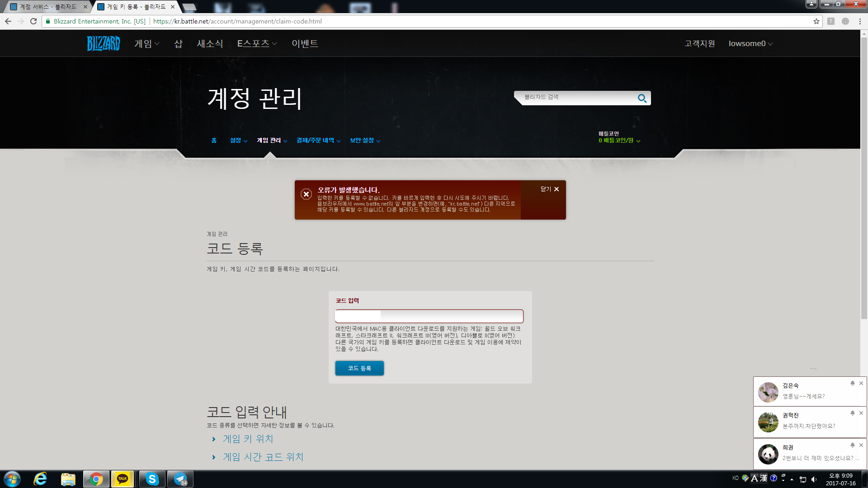
Task: Mute notification from 권혁진
Action: (x=853, y=413)
